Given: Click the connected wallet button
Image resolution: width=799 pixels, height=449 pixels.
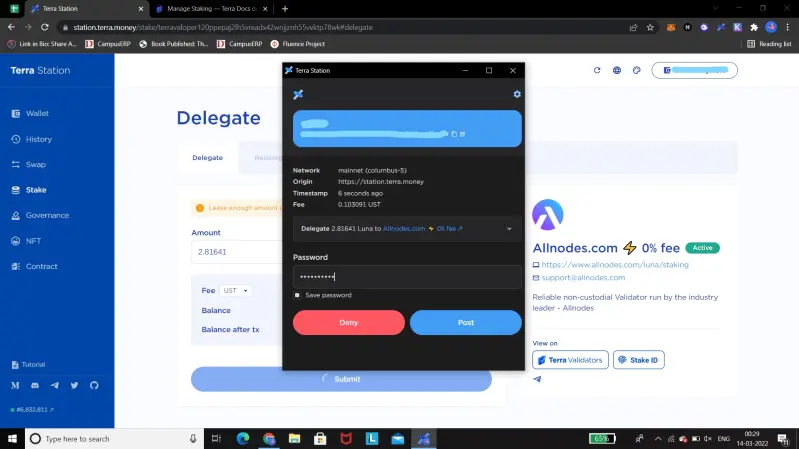Looking at the screenshot, I should (x=694, y=70).
